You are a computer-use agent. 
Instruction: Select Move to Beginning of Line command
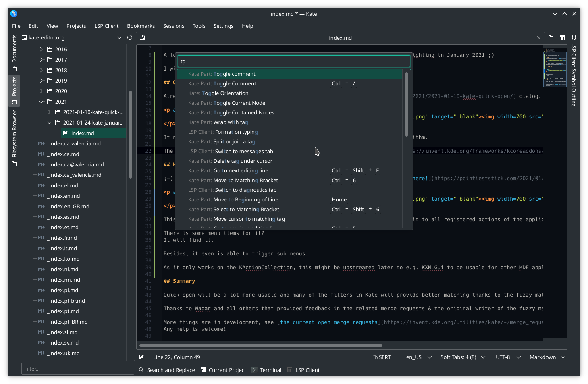290,199
